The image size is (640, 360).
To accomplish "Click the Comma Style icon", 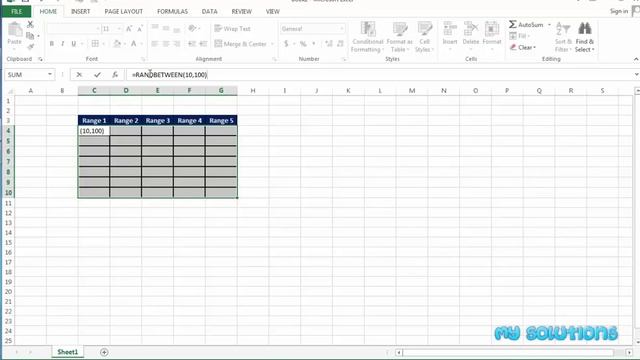I will tap(313, 44).
